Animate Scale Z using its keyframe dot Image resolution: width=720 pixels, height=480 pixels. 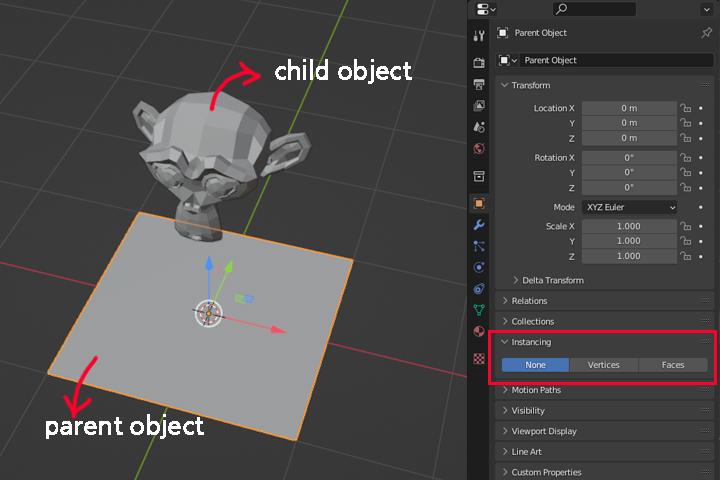pyautogui.click(x=701, y=256)
